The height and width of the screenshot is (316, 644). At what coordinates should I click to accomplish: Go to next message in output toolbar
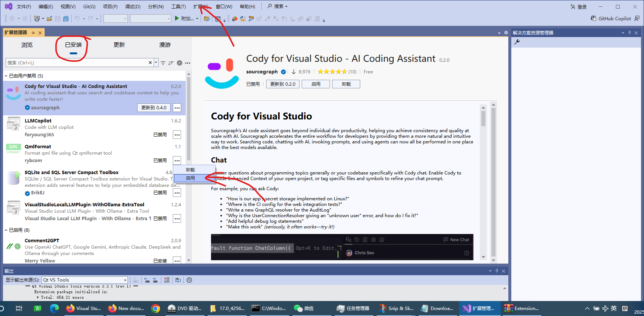155,280
